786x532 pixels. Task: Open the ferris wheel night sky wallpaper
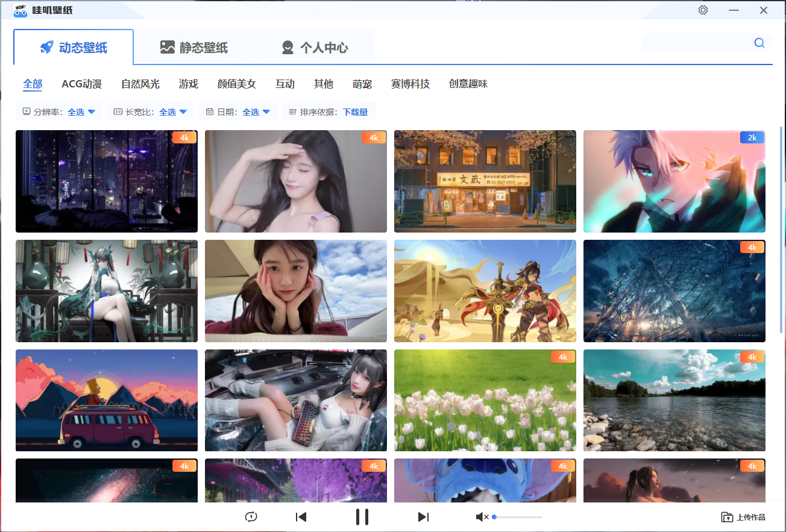coord(674,291)
